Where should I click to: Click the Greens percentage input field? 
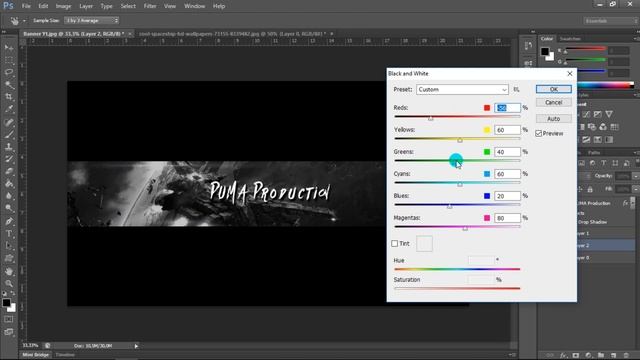click(507, 152)
